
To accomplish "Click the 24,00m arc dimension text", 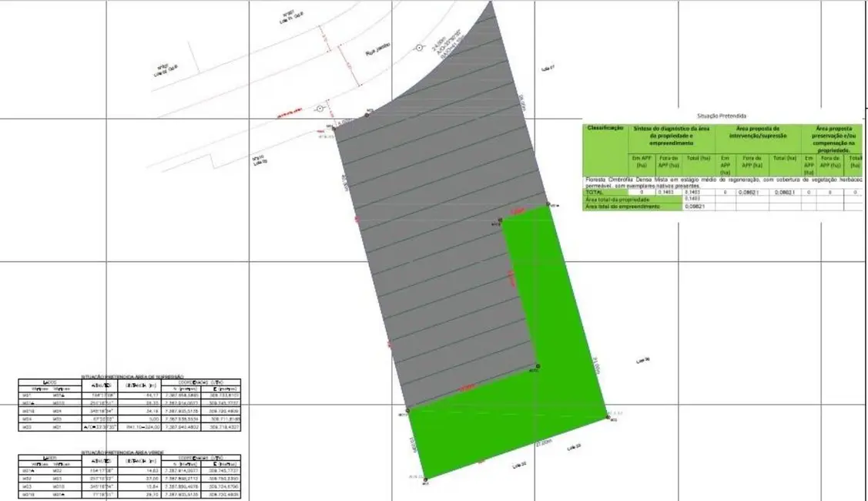I will click(x=439, y=47).
